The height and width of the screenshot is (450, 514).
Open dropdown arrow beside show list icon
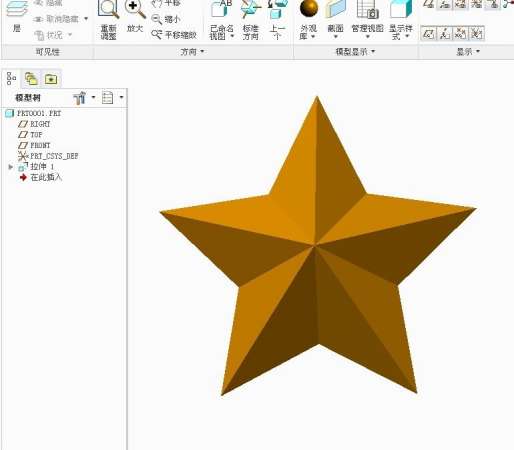coord(121,97)
